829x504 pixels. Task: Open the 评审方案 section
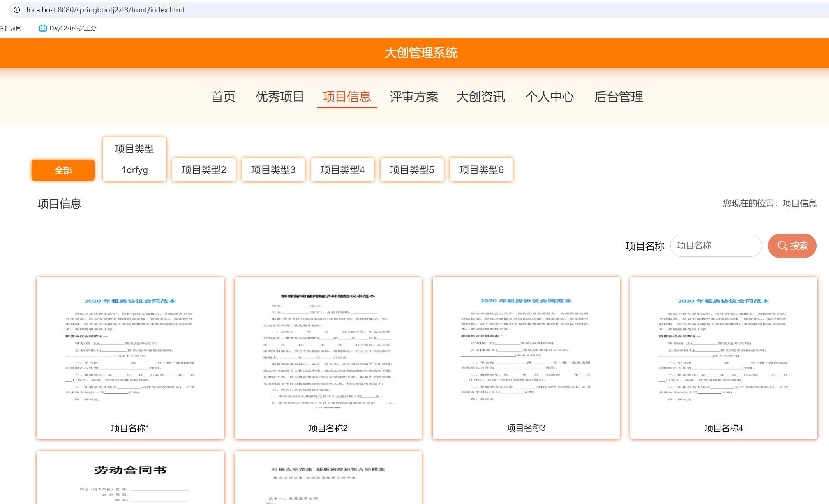414,97
